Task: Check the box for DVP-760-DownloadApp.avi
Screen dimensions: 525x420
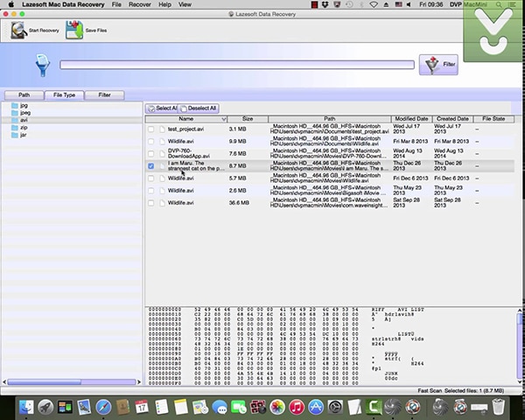Action: click(151, 154)
